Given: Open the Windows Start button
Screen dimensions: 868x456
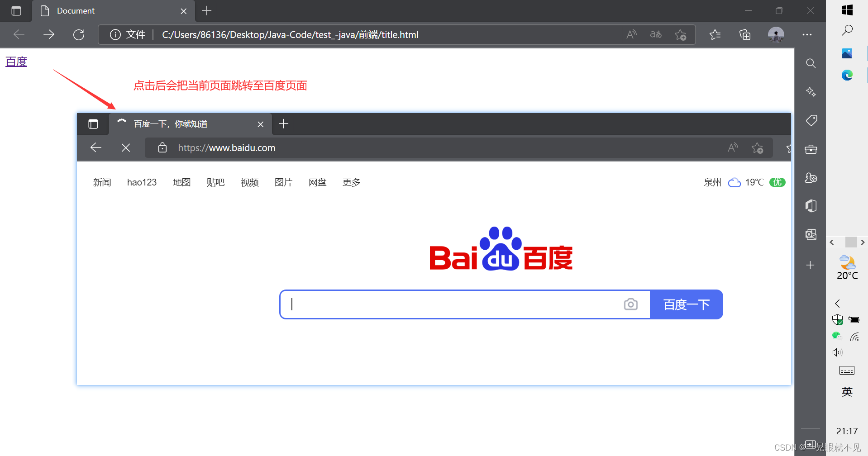Looking at the screenshot, I should (x=847, y=10).
